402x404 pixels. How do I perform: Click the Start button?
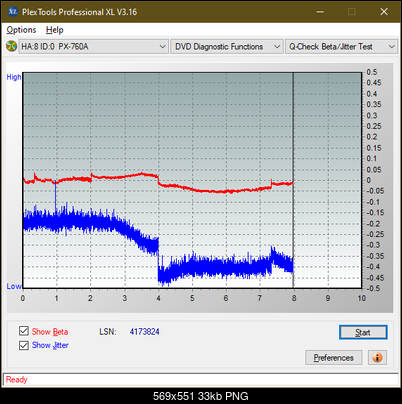coord(363,332)
